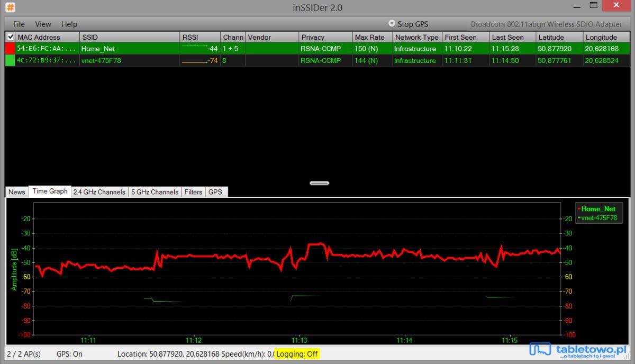Viewport: 635px width, 364px height.
Task: Click latitude value 50,877761
Action: pos(555,60)
